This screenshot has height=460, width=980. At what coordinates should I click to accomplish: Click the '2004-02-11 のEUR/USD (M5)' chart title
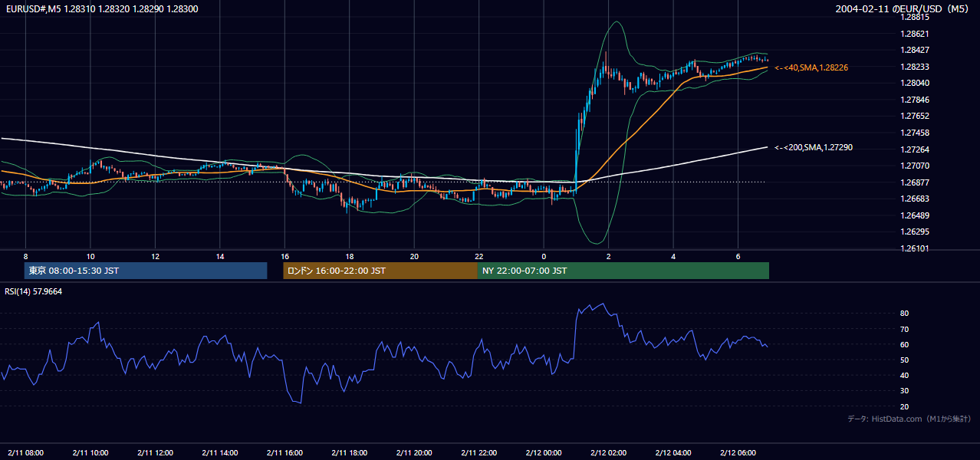pos(903,8)
